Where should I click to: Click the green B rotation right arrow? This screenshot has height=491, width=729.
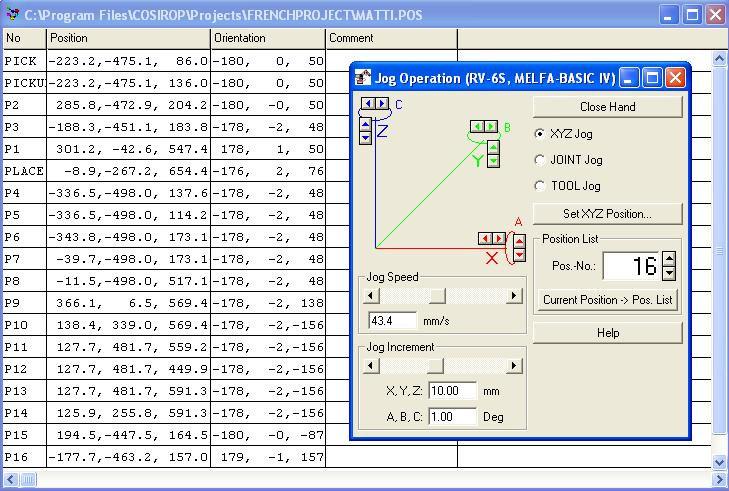pos(490,126)
